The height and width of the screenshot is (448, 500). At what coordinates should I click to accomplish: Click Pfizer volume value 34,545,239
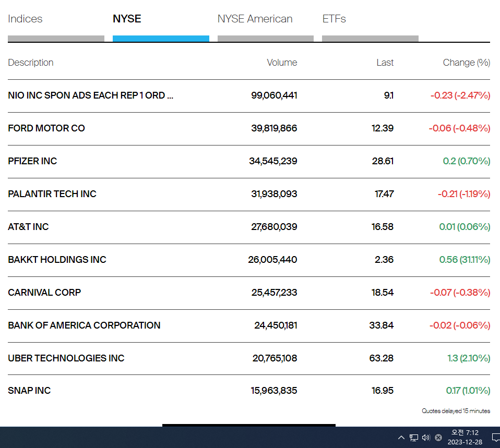tap(273, 161)
